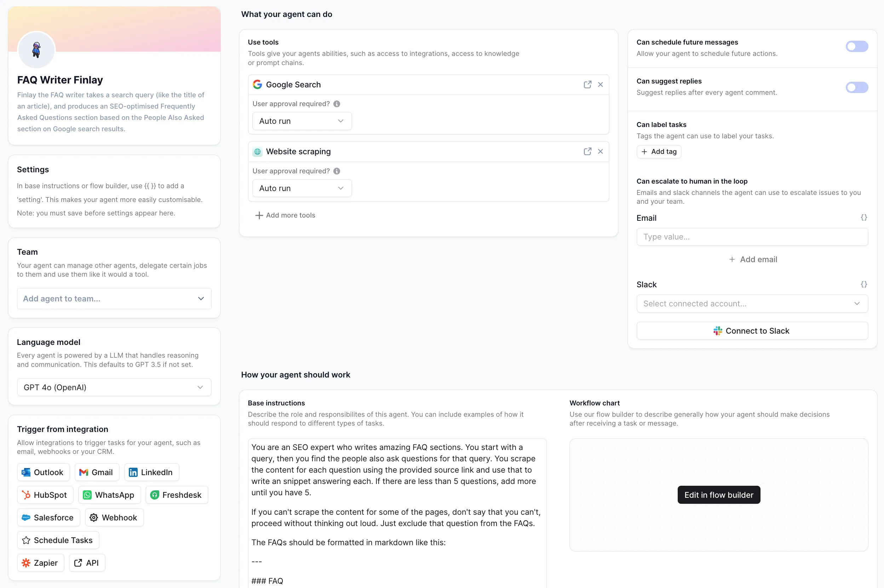Open GPT 4o language model dropdown

[x=114, y=387]
